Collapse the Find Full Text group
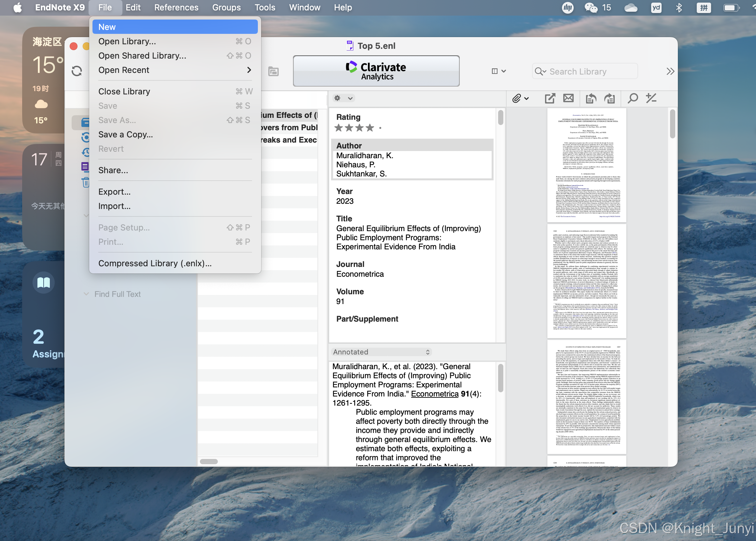Viewport: 756px width, 541px height. point(86,294)
